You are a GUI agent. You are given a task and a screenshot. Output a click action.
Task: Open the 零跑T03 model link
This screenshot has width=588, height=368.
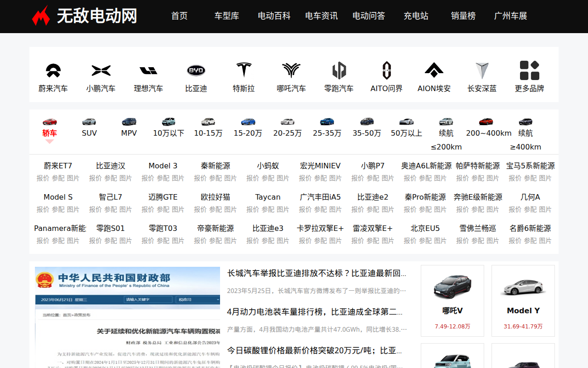click(x=163, y=228)
